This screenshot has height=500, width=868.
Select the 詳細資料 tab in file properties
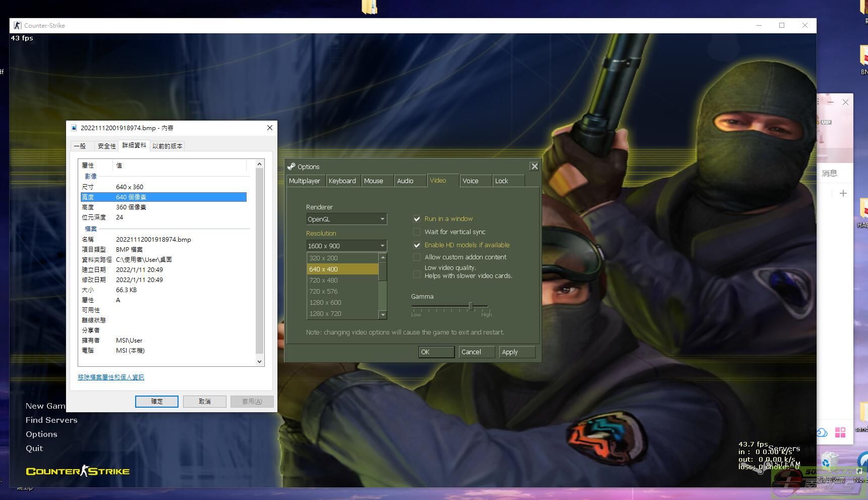pyautogui.click(x=134, y=145)
